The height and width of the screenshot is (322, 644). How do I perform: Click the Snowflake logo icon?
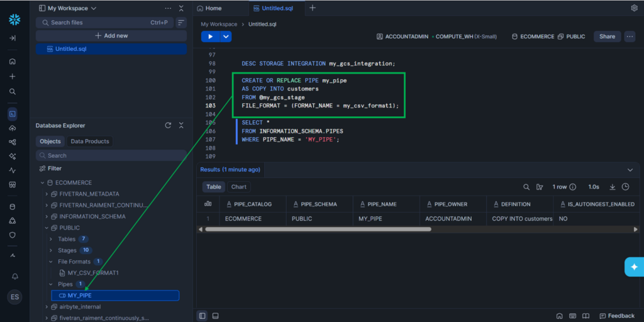click(x=14, y=19)
